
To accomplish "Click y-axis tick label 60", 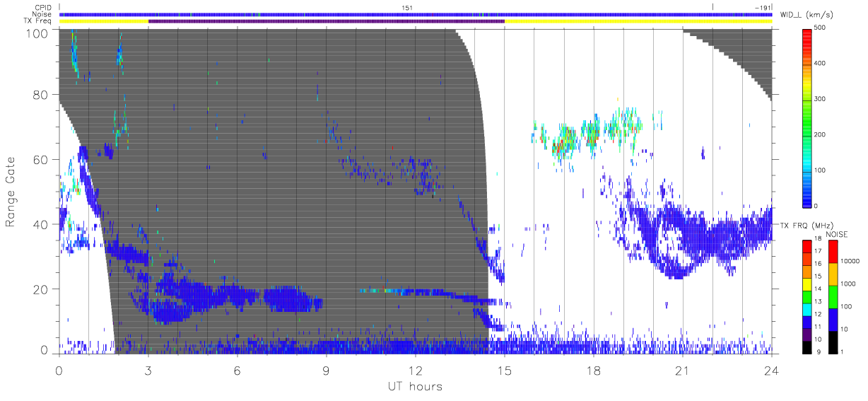I will (x=41, y=161).
